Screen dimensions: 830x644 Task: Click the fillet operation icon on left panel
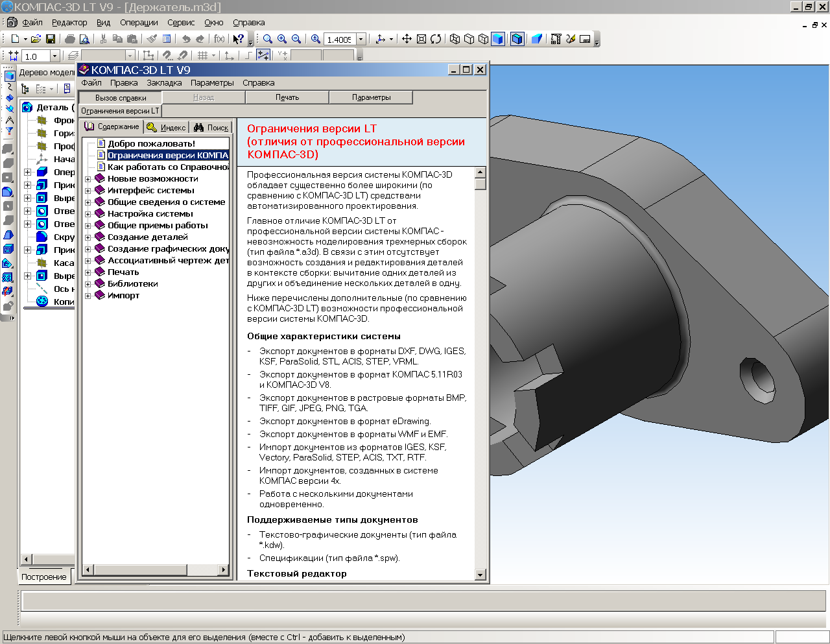tap(8, 191)
